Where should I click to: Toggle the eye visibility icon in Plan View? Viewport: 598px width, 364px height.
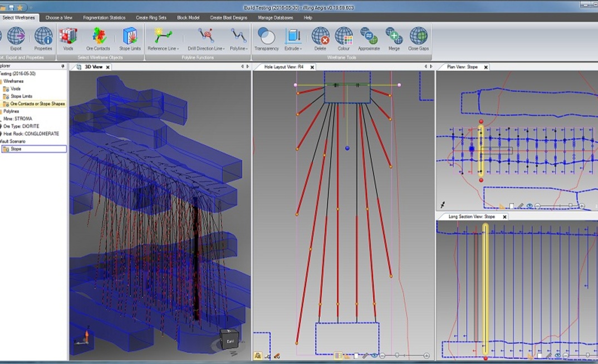530,205
